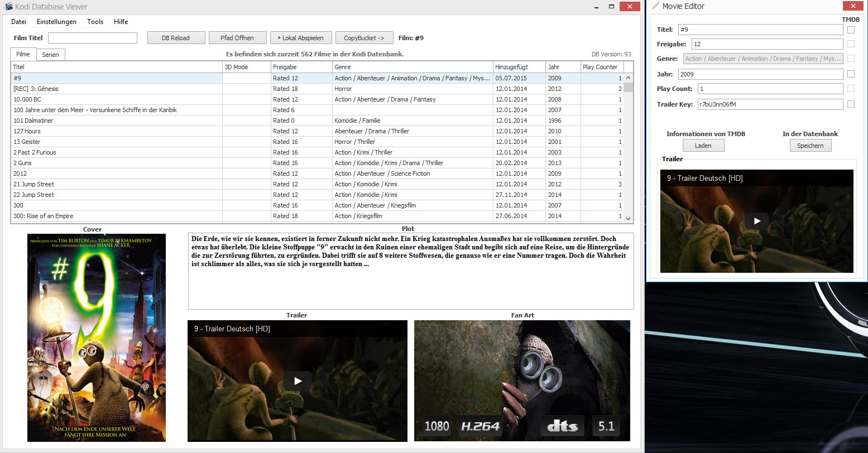The width and height of the screenshot is (868, 453).
Task: Click the 'Rated 0' cell
Action: [x=301, y=121]
